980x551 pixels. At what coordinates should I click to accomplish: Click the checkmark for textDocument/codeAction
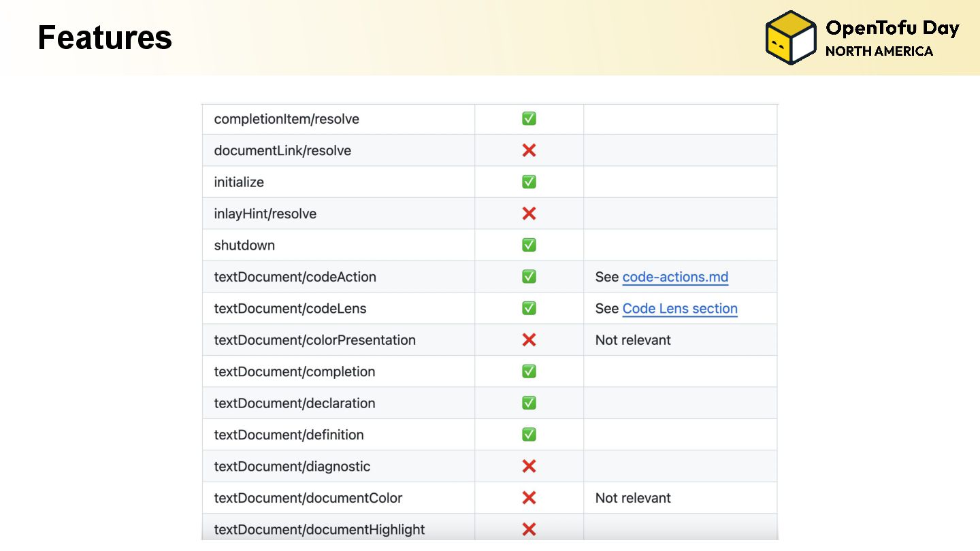tap(529, 277)
